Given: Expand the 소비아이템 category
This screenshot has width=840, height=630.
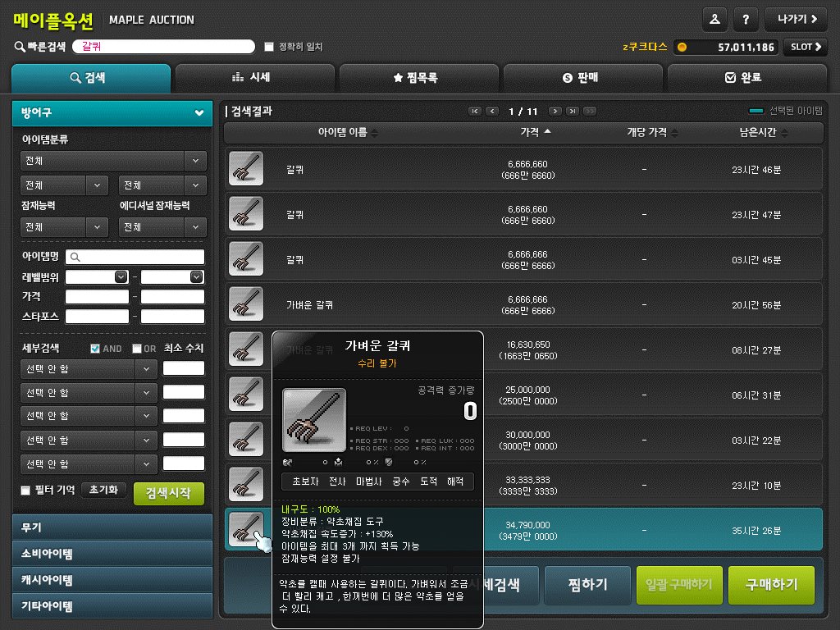Looking at the screenshot, I should tap(112, 554).
